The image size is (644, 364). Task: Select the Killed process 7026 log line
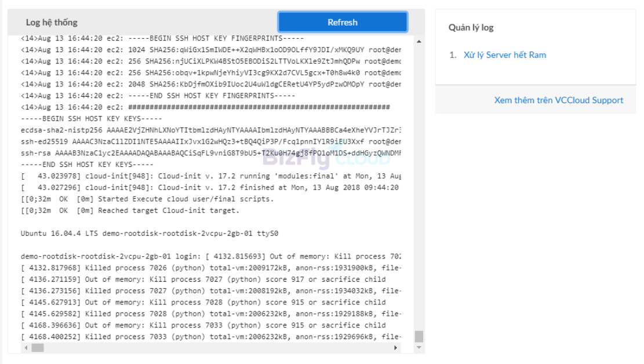click(x=210, y=268)
